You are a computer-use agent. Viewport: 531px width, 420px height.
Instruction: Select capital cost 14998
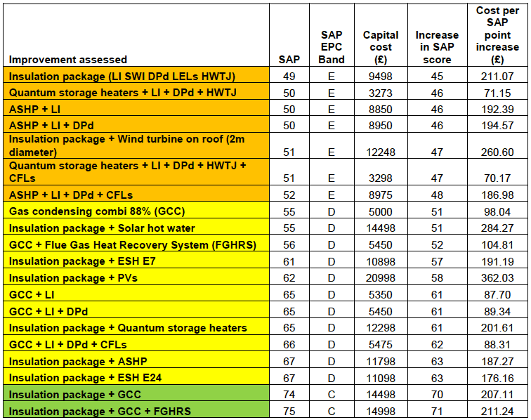pyautogui.click(x=381, y=411)
